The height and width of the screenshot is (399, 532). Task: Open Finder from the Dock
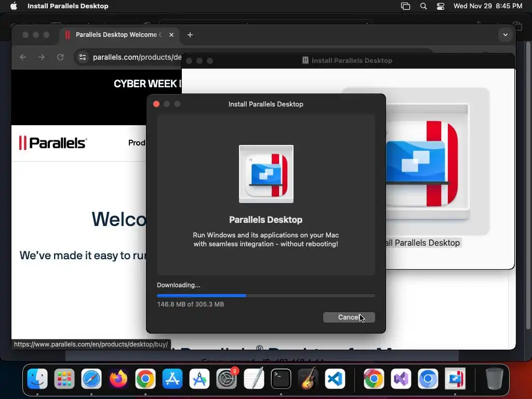pyautogui.click(x=37, y=378)
